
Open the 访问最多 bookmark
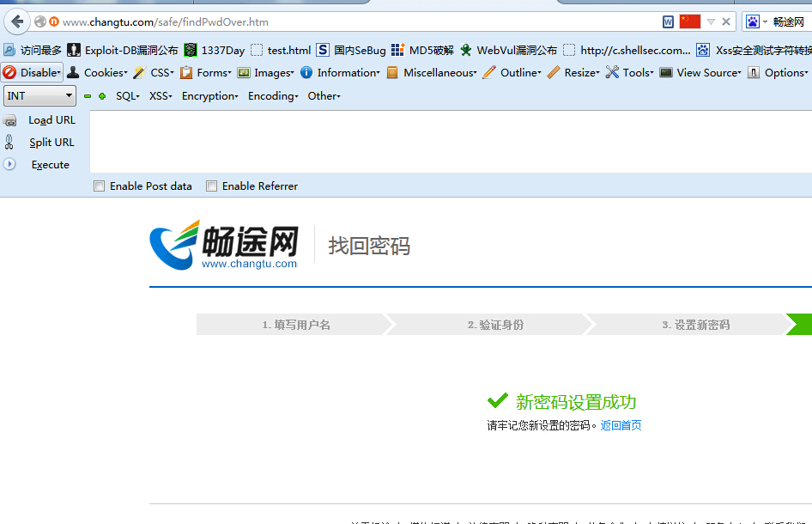tap(33, 51)
